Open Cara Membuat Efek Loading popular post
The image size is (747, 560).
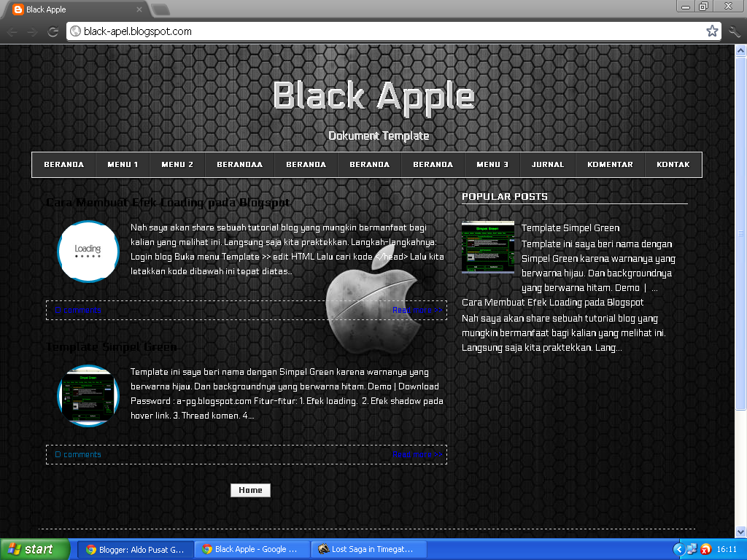tap(553, 303)
